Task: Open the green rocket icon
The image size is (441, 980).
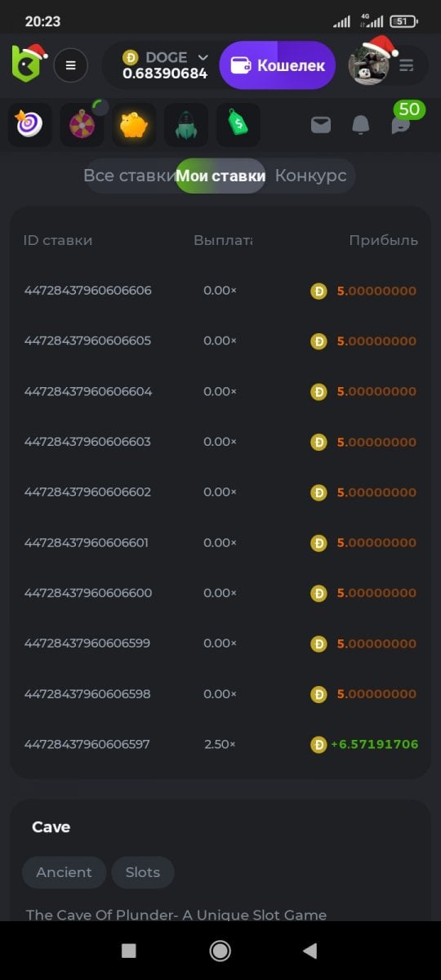Action: tap(186, 125)
